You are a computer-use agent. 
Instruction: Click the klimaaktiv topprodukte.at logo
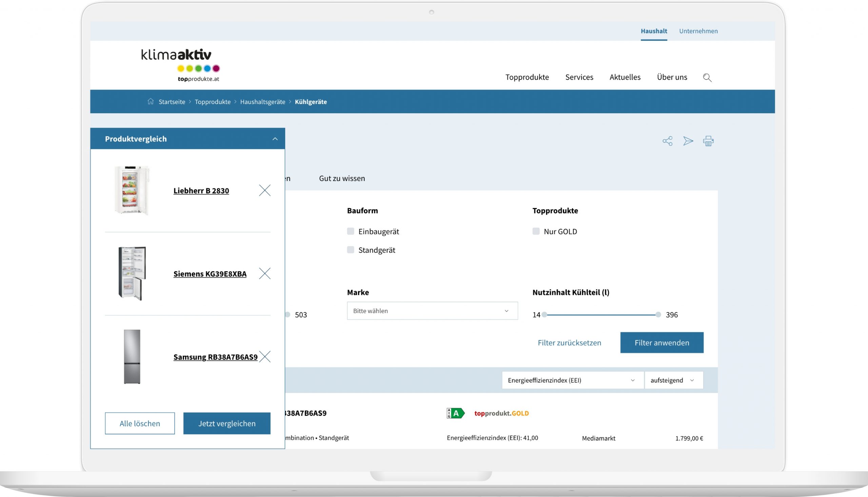[x=180, y=65]
